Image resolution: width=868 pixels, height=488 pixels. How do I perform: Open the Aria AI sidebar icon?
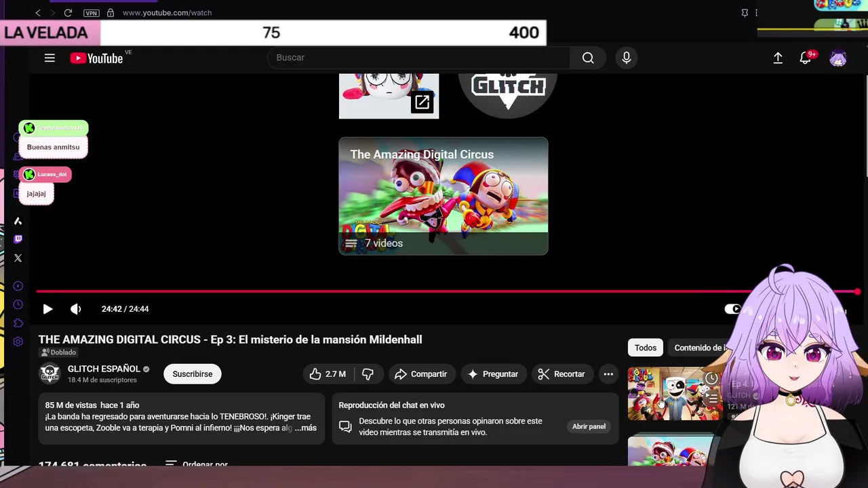[18, 221]
